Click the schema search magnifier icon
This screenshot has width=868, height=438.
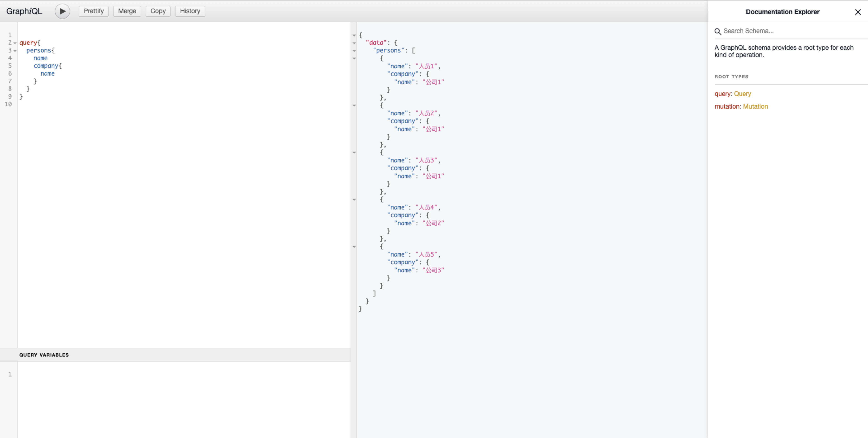718,31
